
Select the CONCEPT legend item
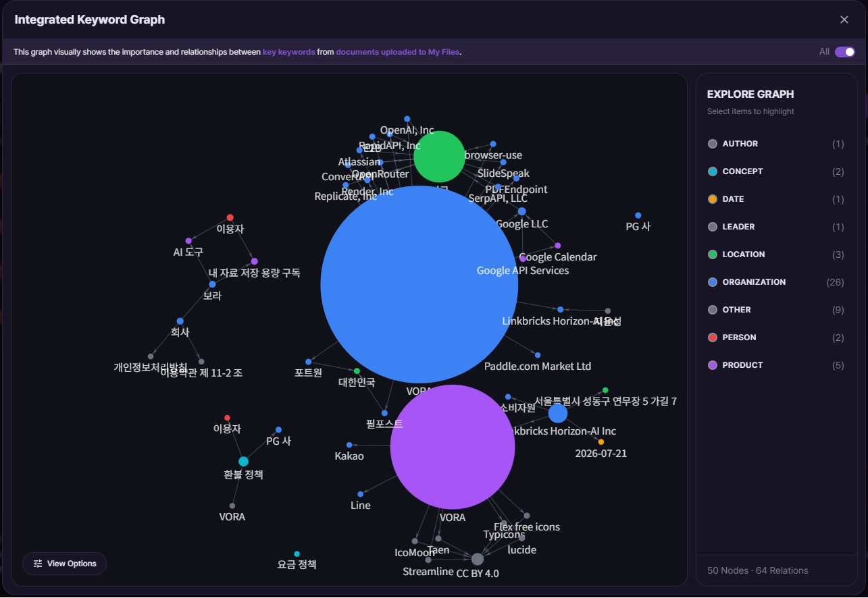point(775,171)
